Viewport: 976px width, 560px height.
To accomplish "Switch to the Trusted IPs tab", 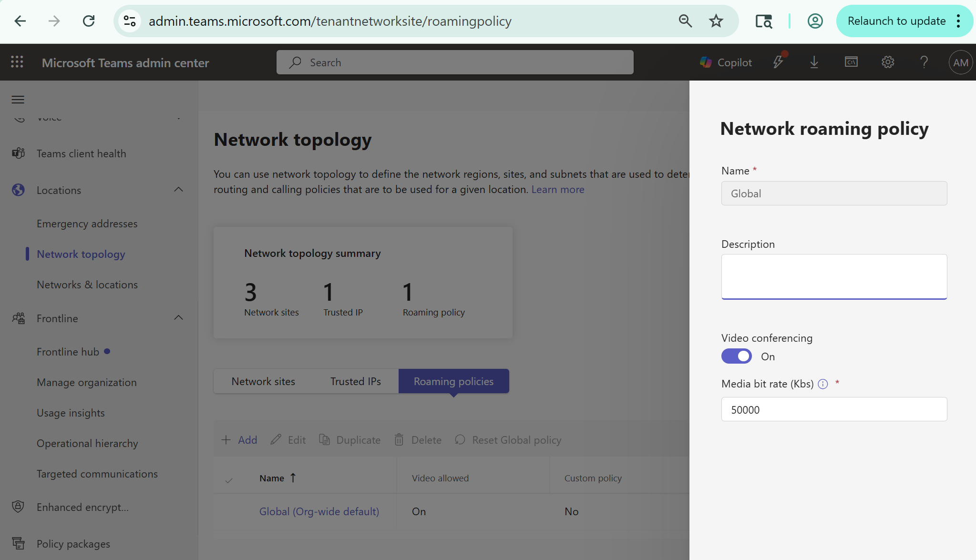I will (355, 381).
